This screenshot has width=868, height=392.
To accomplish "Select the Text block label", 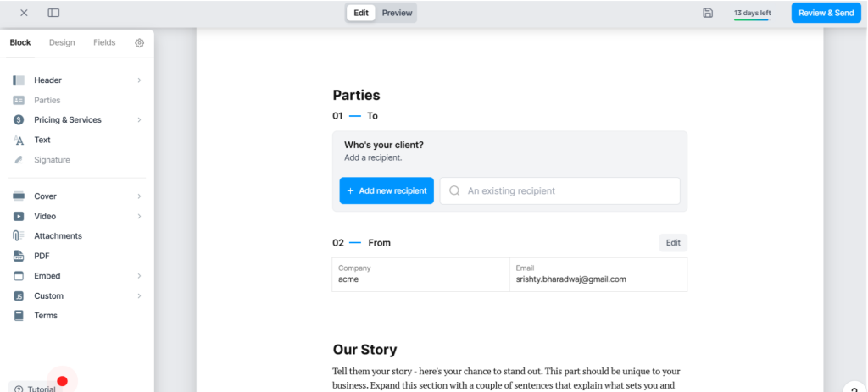I will click(42, 140).
